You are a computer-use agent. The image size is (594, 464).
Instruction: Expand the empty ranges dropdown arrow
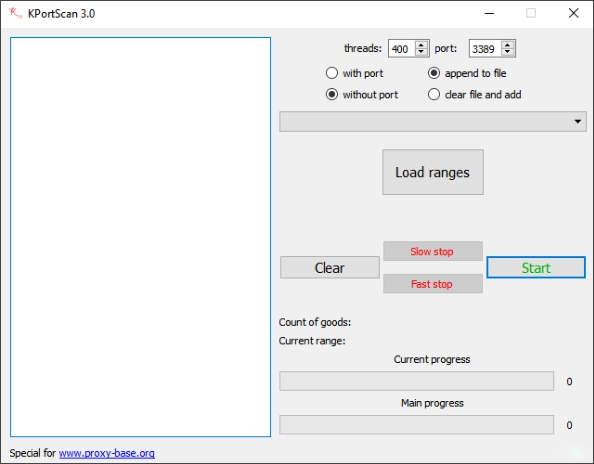577,122
